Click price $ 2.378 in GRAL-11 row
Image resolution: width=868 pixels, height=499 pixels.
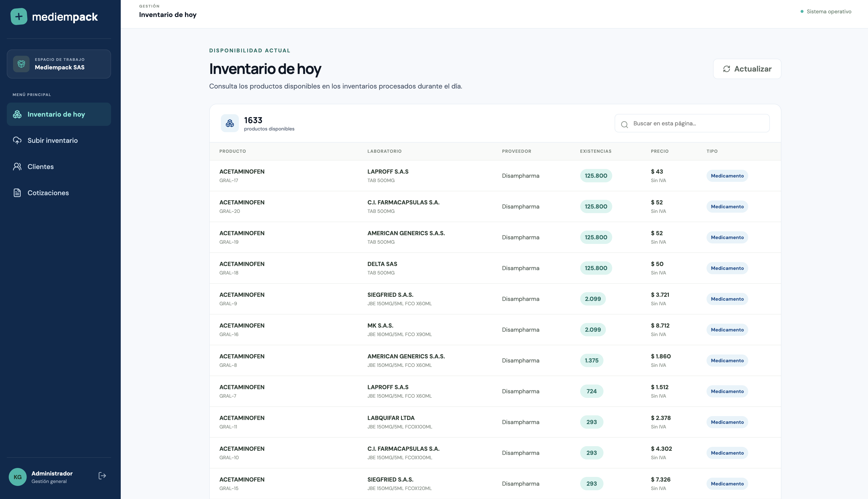[661, 418]
